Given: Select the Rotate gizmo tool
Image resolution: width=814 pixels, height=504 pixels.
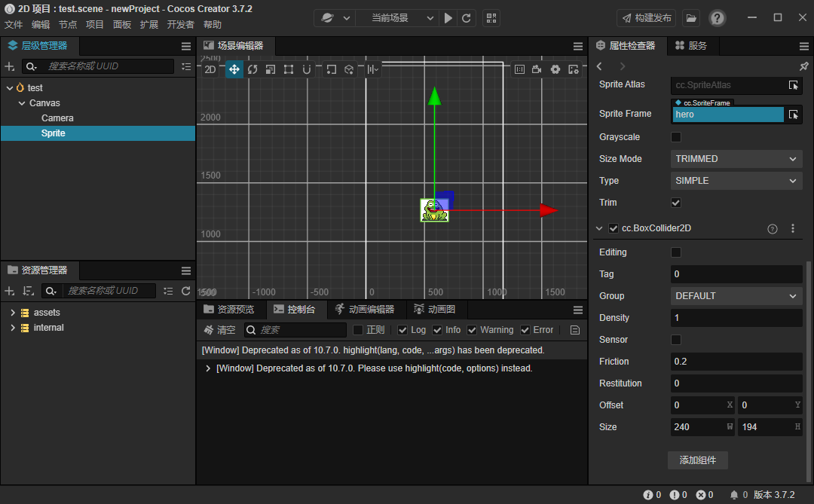Looking at the screenshot, I should 252,69.
